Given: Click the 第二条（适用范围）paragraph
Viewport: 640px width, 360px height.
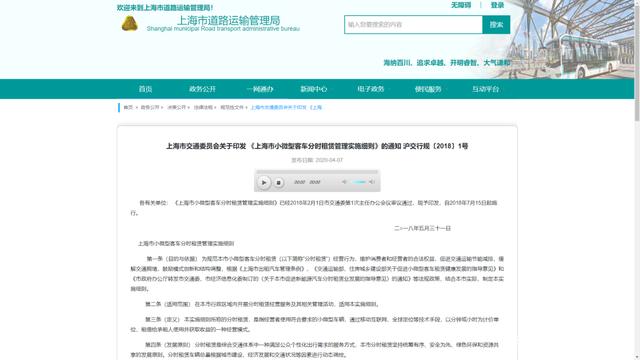Looking at the screenshot, I should coord(263,304).
